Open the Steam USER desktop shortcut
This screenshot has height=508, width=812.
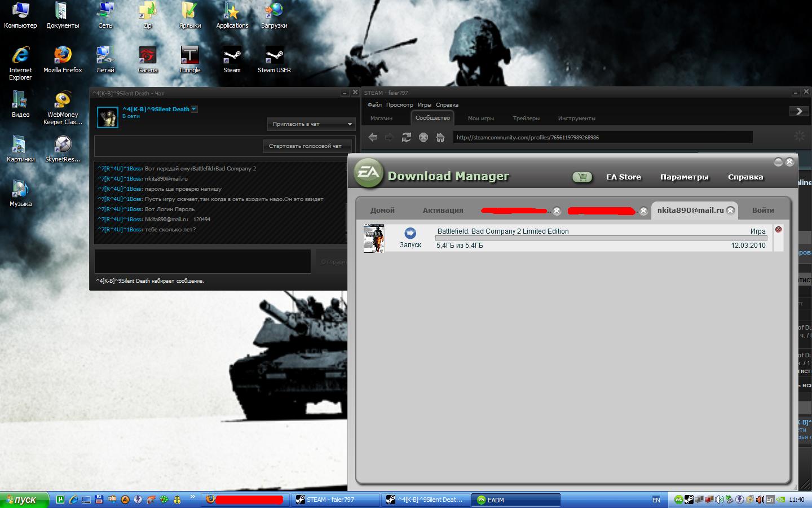pyautogui.click(x=274, y=60)
